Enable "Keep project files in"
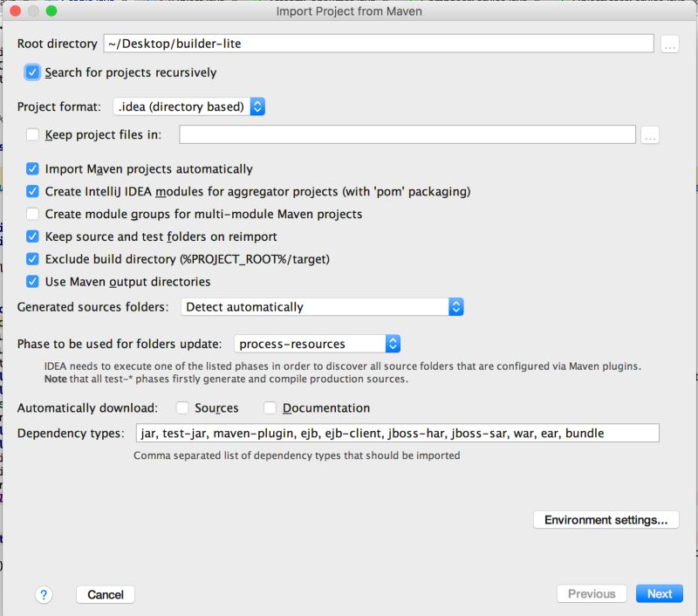The width and height of the screenshot is (698, 616). tap(32, 134)
